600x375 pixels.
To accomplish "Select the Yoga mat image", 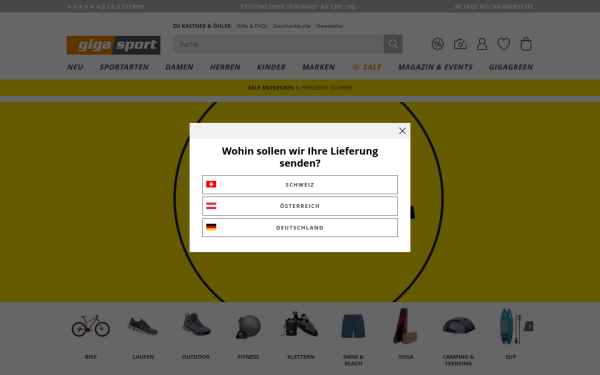I will click(405, 326).
